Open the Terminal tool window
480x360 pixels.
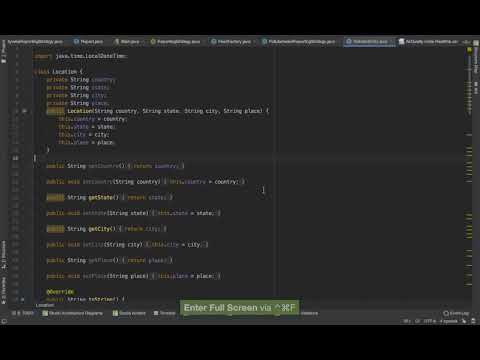coord(165,313)
